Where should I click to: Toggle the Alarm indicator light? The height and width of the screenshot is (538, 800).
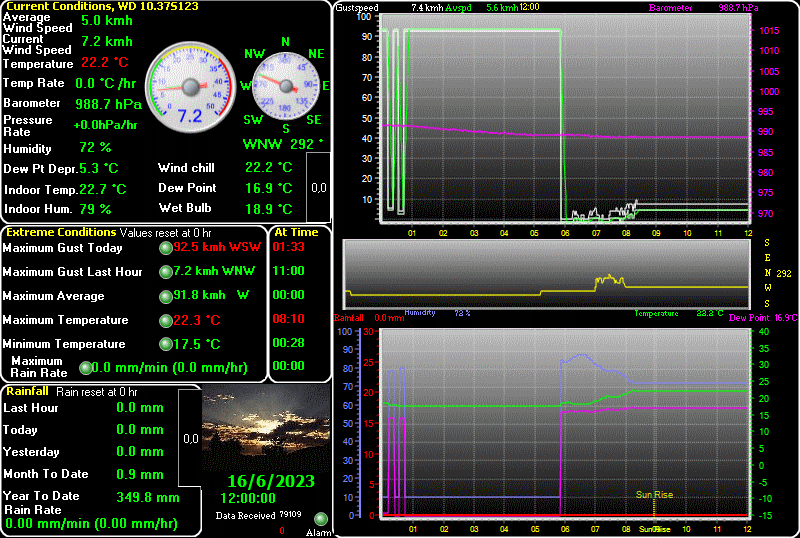click(320, 519)
